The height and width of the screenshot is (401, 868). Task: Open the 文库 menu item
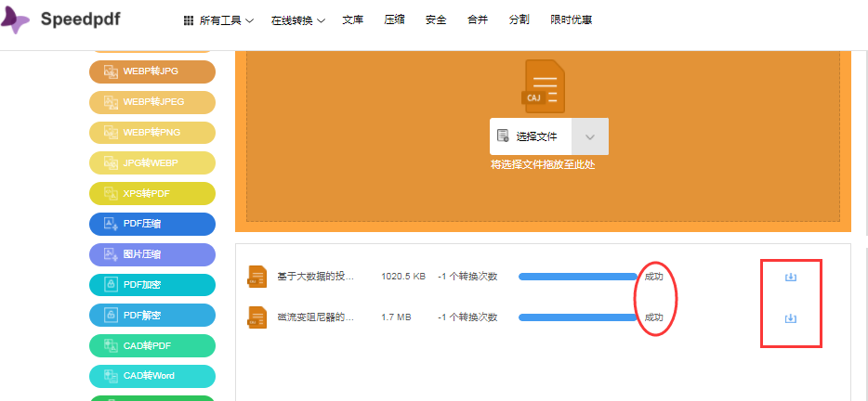pyautogui.click(x=352, y=19)
